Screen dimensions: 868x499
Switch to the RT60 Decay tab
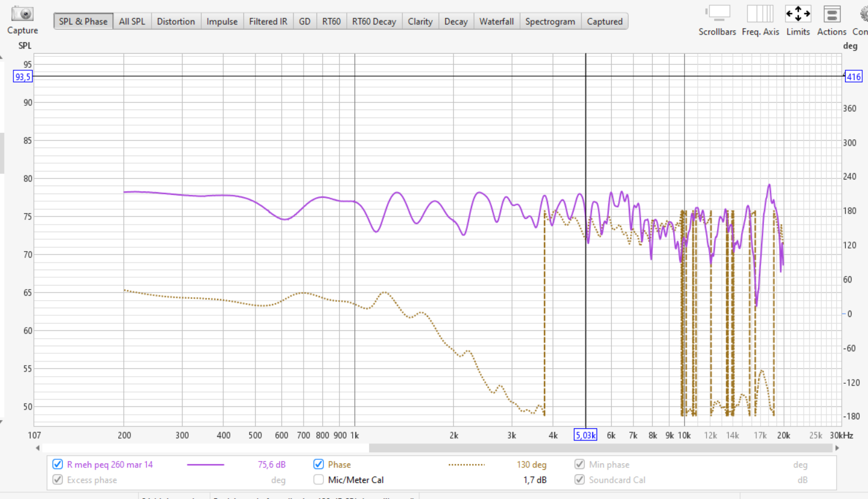[x=374, y=21]
